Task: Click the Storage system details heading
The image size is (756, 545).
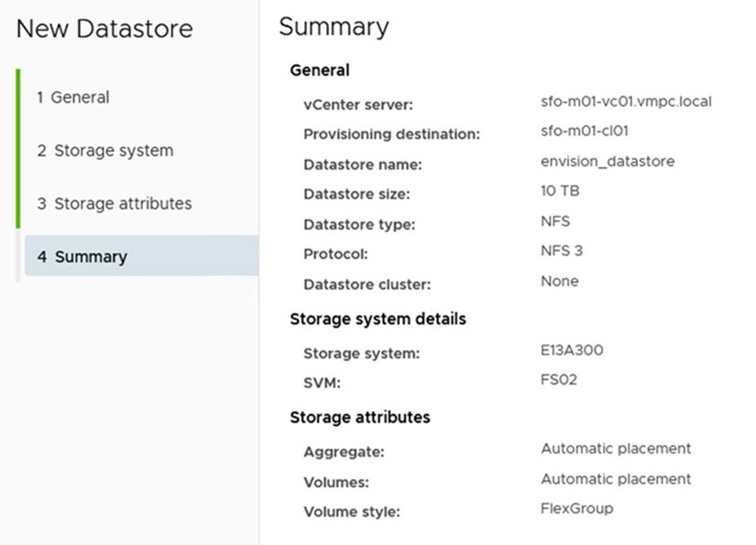Action: pyautogui.click(x=377, y=319)
